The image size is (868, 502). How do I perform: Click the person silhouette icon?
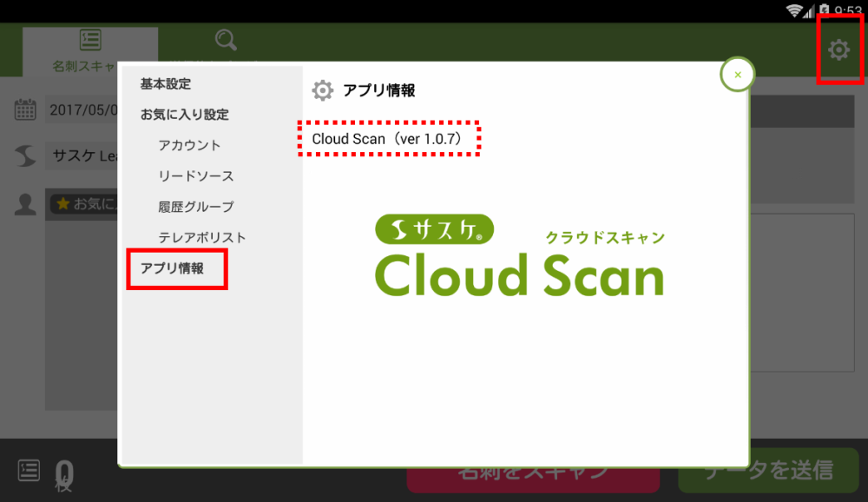click(26, 204)
